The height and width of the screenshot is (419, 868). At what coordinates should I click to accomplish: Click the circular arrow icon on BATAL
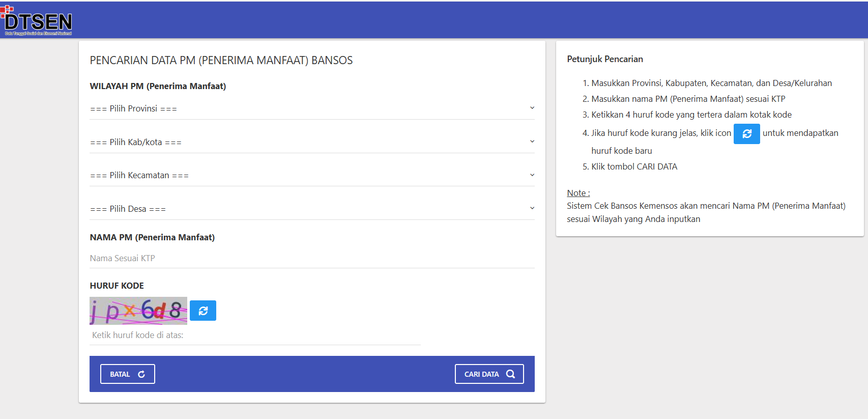click(141, 374)
